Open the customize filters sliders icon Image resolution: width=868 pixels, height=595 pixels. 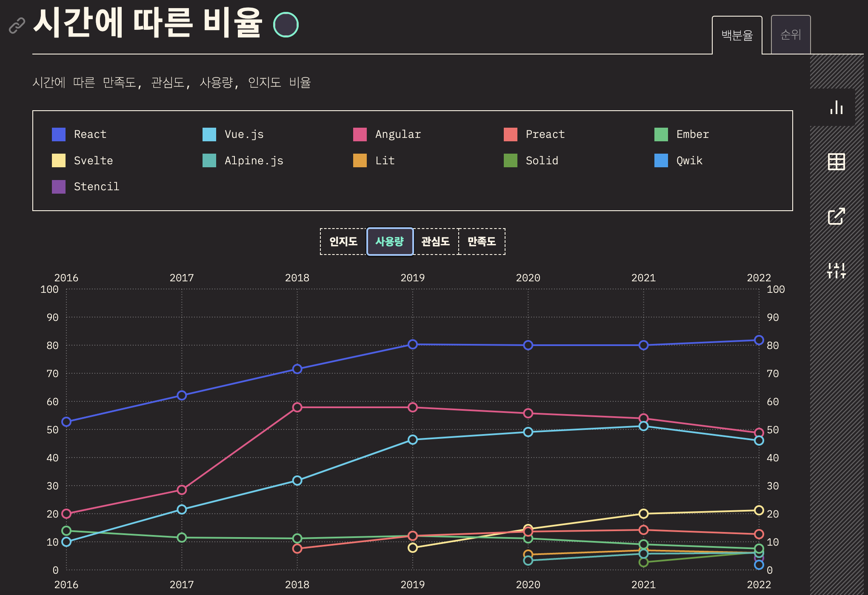click(x=836, y=271)
